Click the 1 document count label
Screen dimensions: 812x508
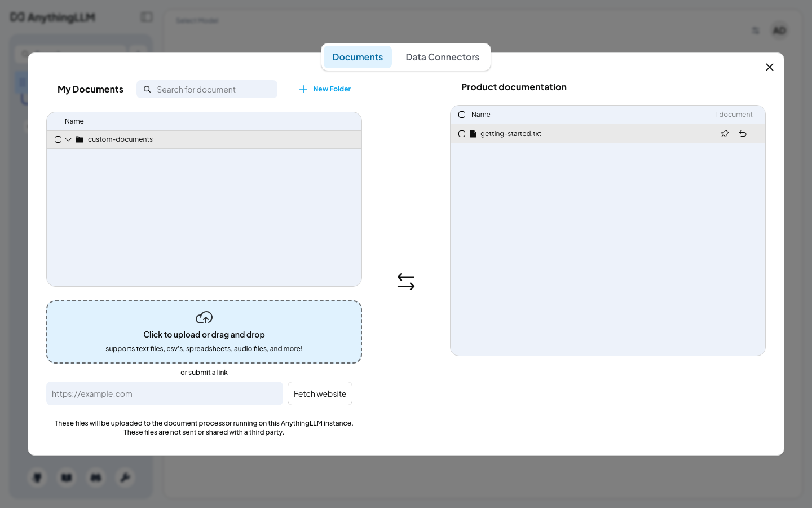(x=734, y=115)
